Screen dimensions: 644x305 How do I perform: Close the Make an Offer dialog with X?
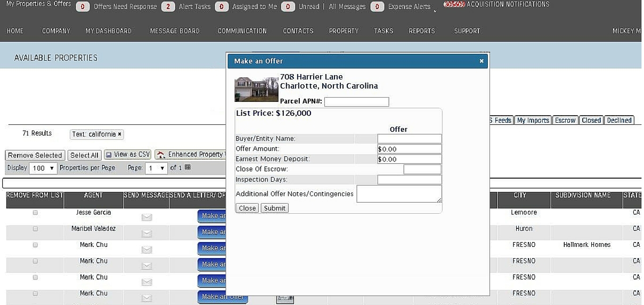(x=482, y=61)
